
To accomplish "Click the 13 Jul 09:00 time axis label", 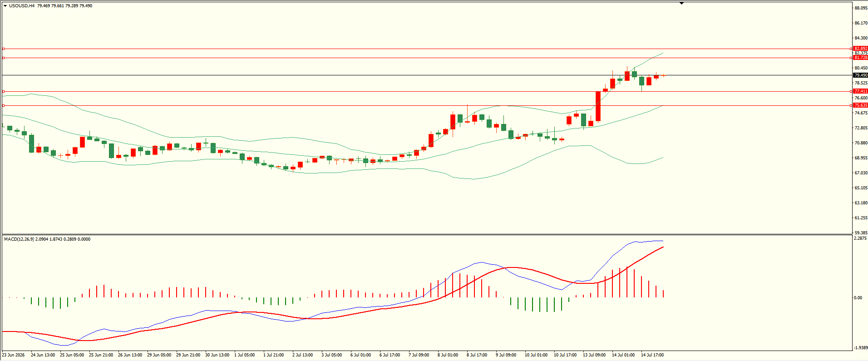I will [x=594, y=355].
